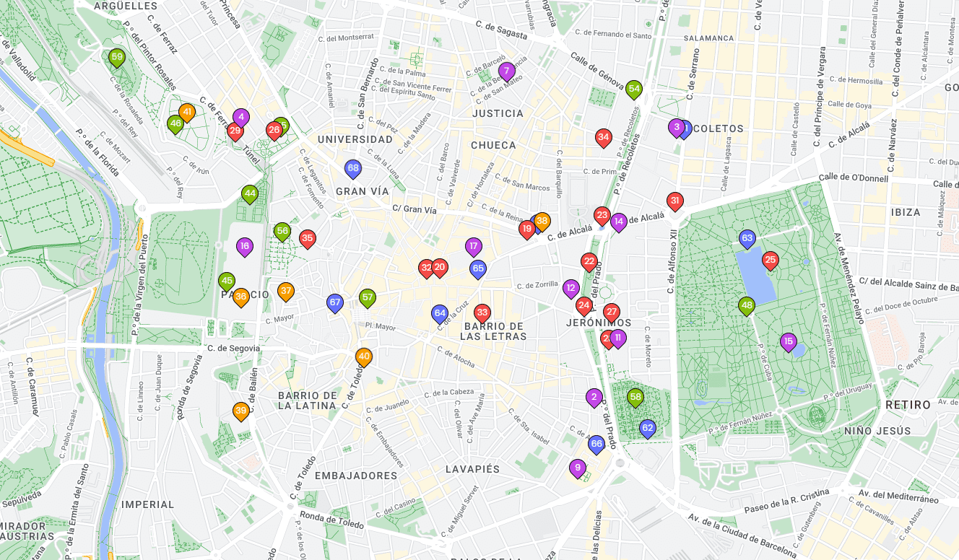
Task: Click blue marker 62 below the botanical garden
Action: point(648,428)
